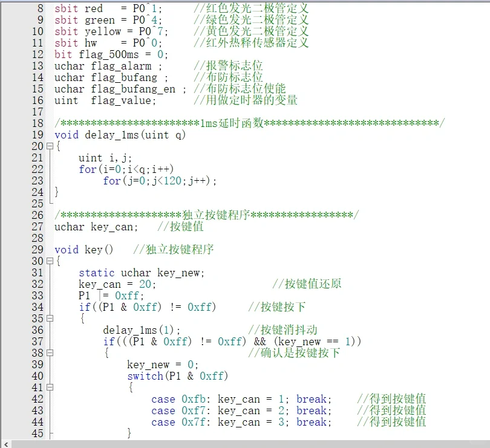Click 'key_can = 3;' on line 44
Image resolution: width=490 pixels, height=448 pixels.
tap(253, 422)
